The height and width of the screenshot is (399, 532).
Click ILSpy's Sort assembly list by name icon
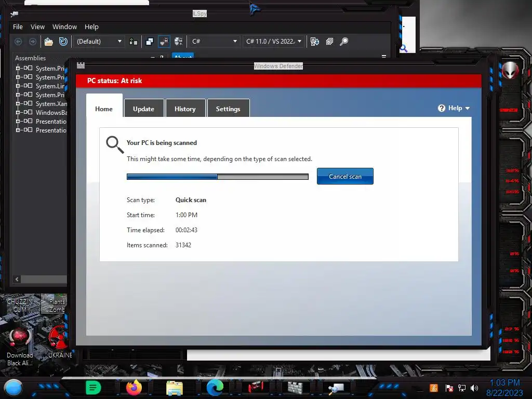coord(314,42)
